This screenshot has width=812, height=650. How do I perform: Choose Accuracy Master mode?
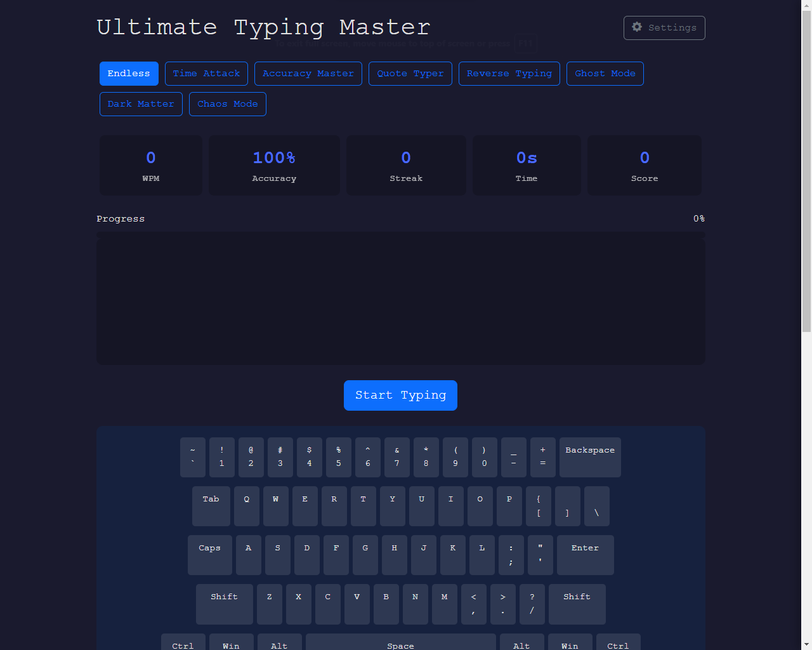tap(308, 74)
